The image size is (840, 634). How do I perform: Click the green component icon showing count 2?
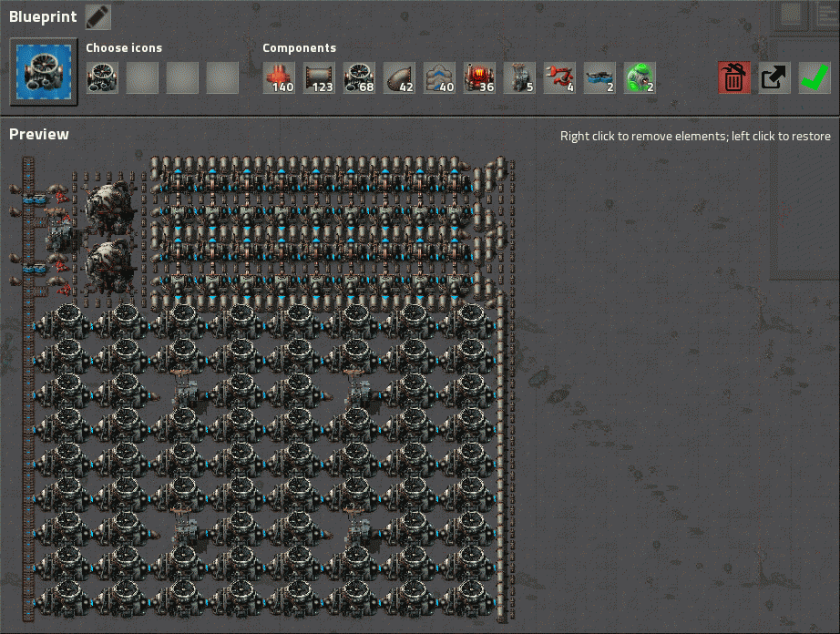tap(640, 77)
